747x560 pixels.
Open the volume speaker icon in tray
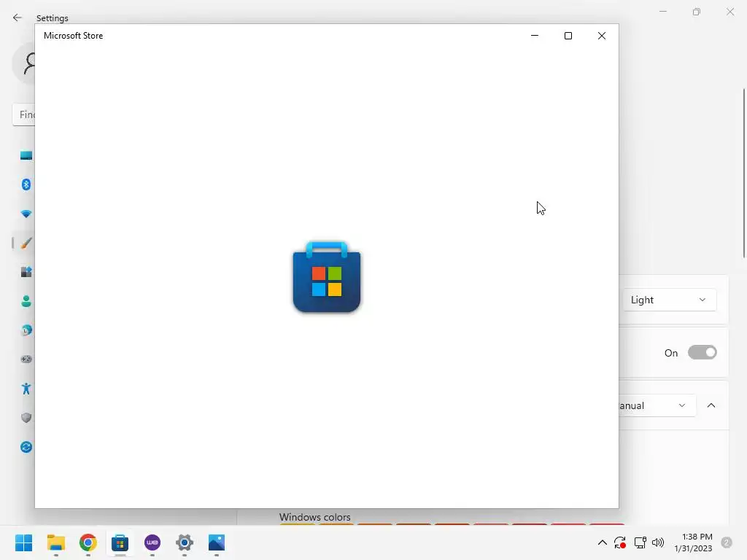pos(658,542)
